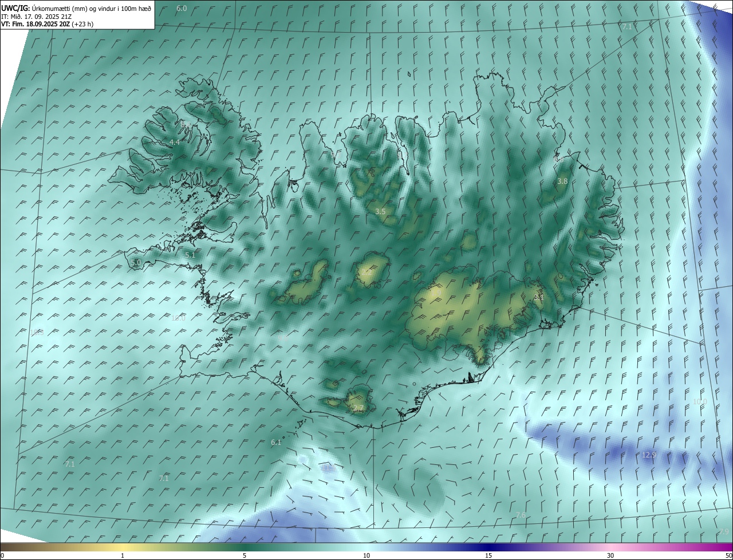
Task: Click the colorbar tick label 10
Action: (x=366, y=555)
